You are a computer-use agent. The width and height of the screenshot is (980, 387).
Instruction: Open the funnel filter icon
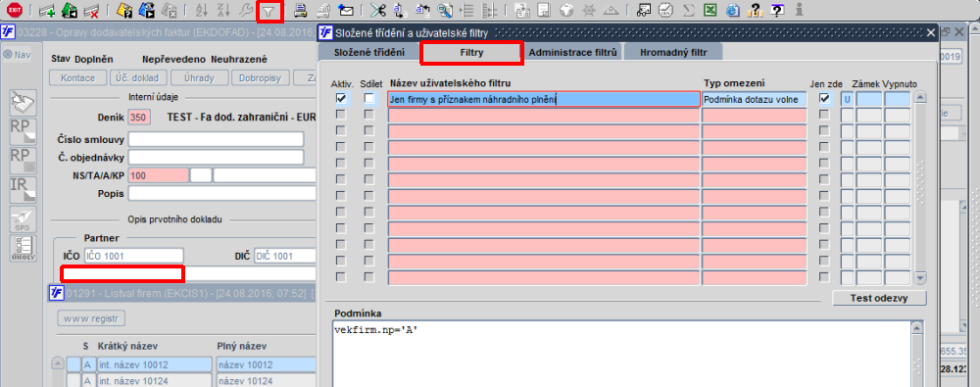[269, 11]
